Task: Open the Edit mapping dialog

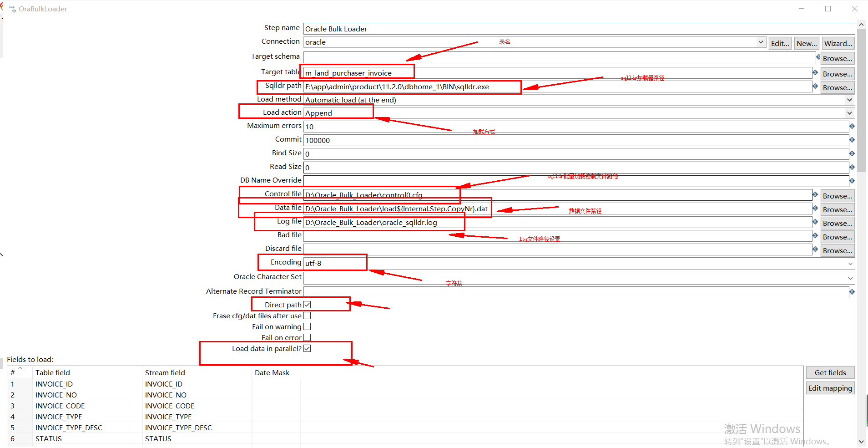Action: (x=830, y=388)
